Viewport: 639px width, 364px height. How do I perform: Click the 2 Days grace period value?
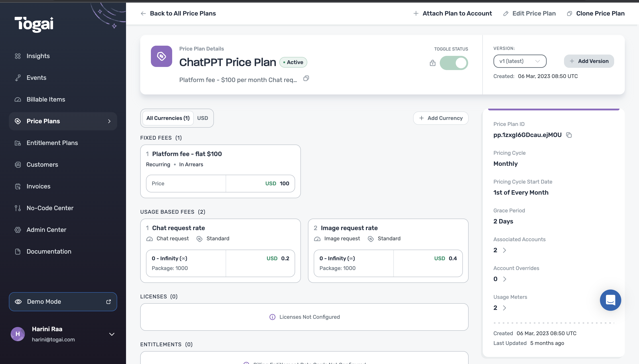pyautogui.click(x=503, y=221)
